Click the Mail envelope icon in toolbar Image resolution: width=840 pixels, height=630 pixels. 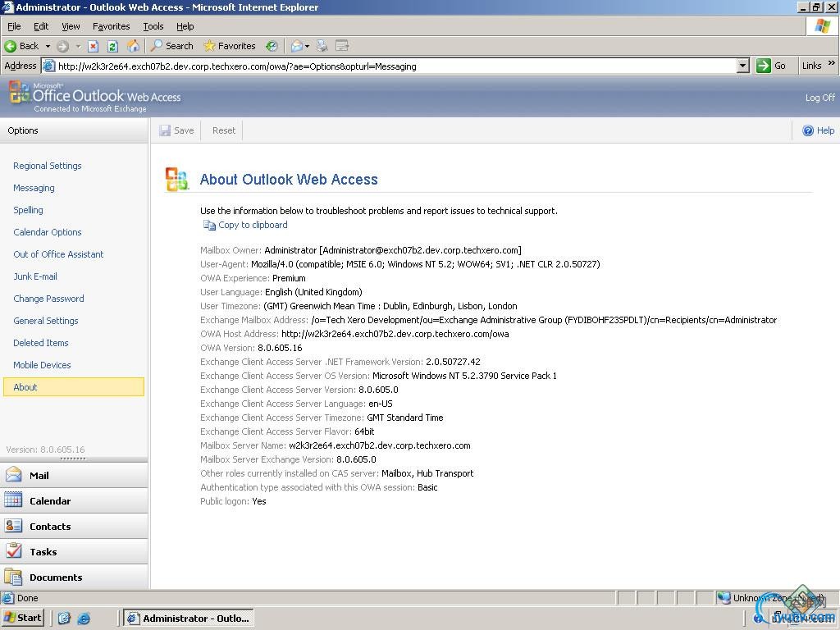click(x=296, y=46)
